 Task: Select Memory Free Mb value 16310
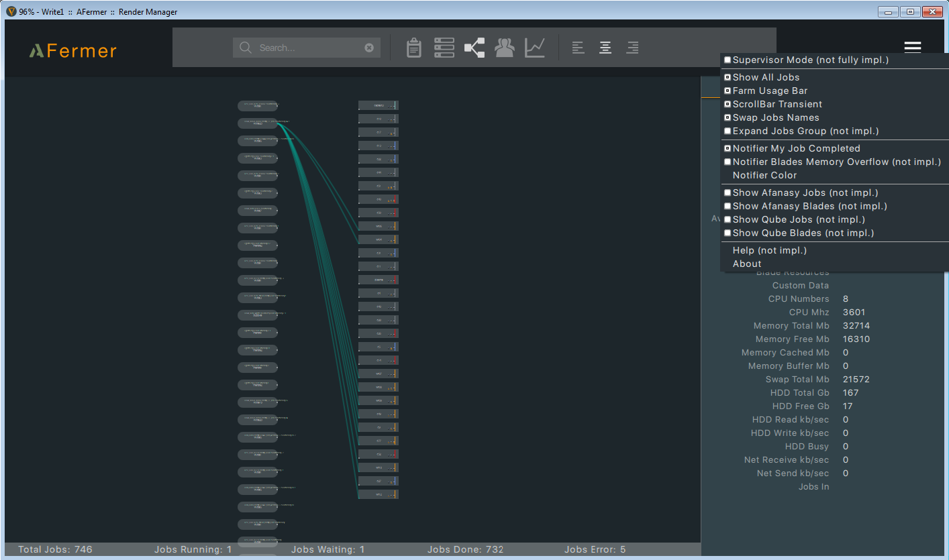856,339
